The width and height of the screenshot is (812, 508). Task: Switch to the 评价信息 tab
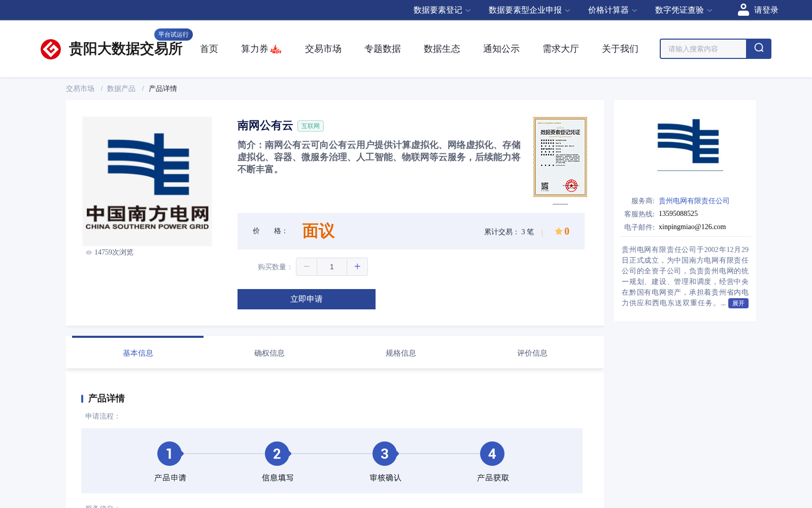click(532, 353)
